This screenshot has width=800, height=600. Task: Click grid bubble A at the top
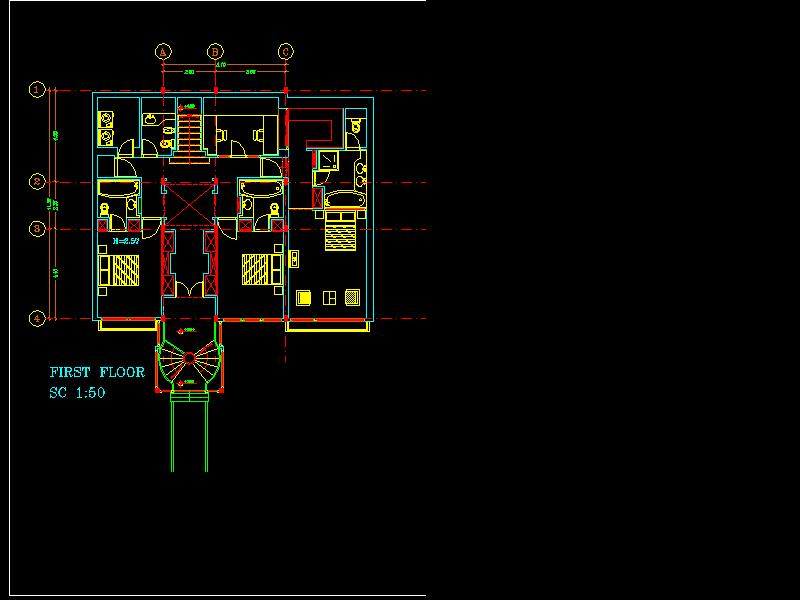click(x=164, y=51)
